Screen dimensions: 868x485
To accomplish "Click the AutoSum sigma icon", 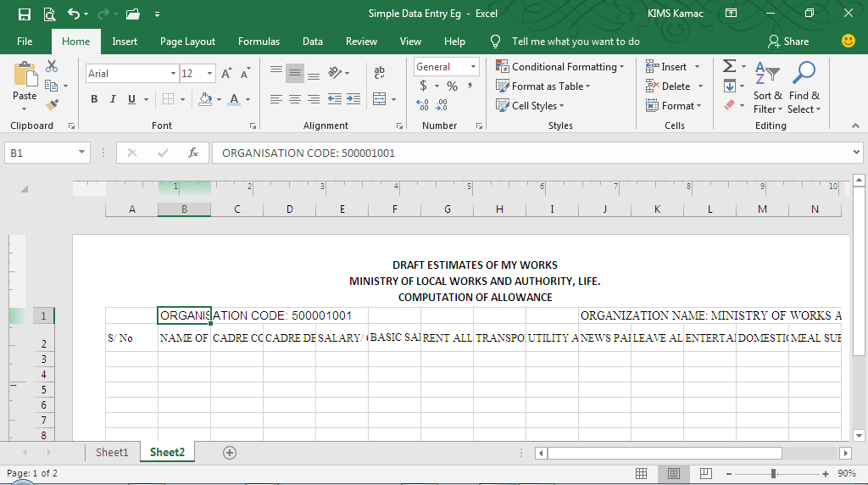I will click(730, 66).
